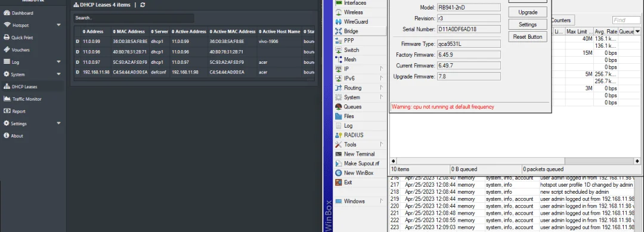Expand the Routing submenu in WinBox
Image resolution: width=644 pixels, height=232 pixels.
tap(382, 88)
